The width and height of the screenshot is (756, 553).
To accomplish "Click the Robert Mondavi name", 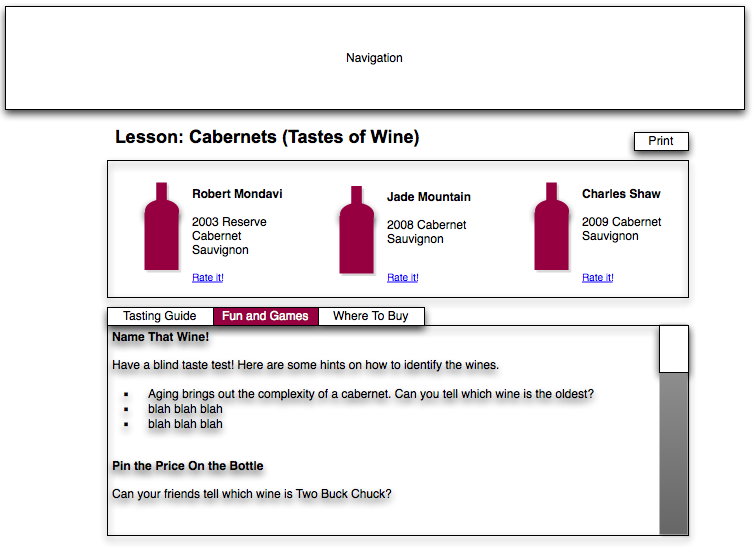I will 237,194.
